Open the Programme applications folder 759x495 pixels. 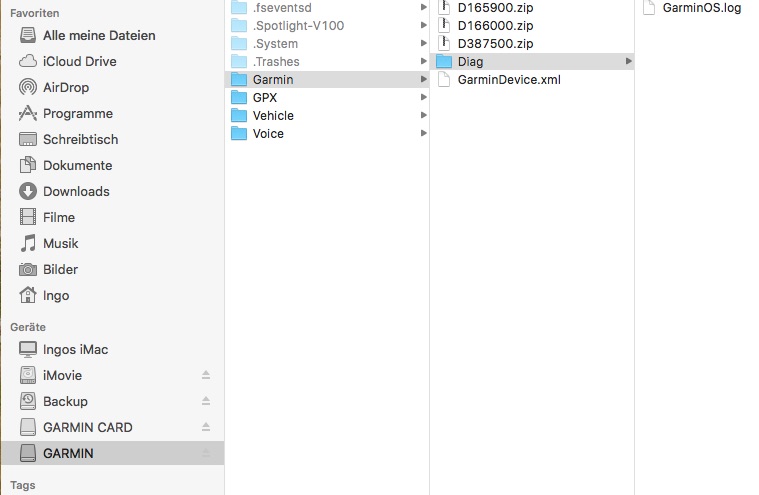pos(77,113)
